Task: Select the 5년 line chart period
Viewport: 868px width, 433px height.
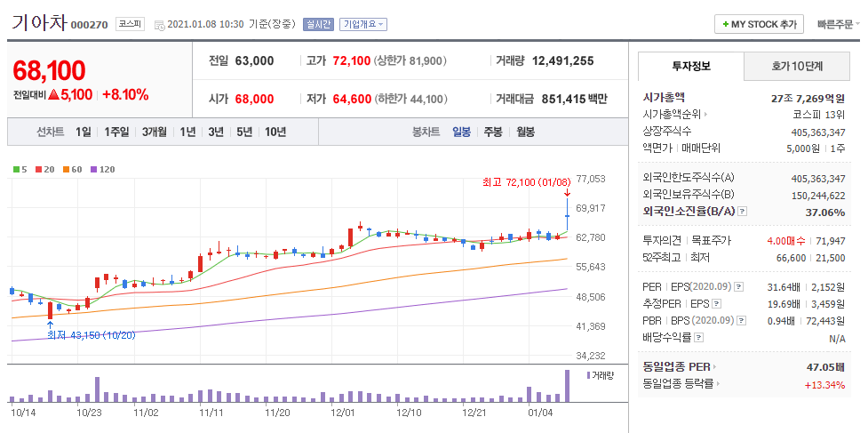Action: click(244, 132)
